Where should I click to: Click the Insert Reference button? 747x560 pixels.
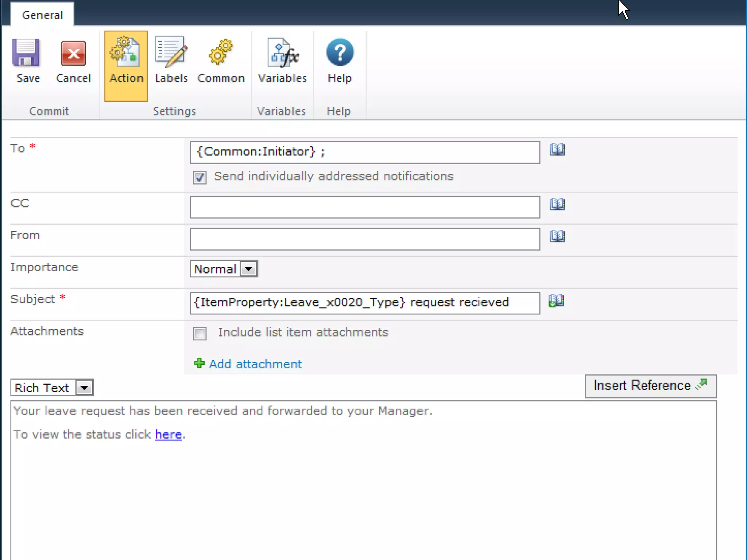click(x=650, y=386)
